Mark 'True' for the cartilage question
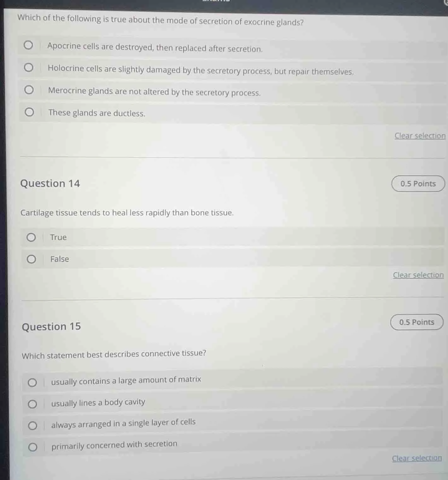This screenshot has height=480, width=448. coord(32,237)
